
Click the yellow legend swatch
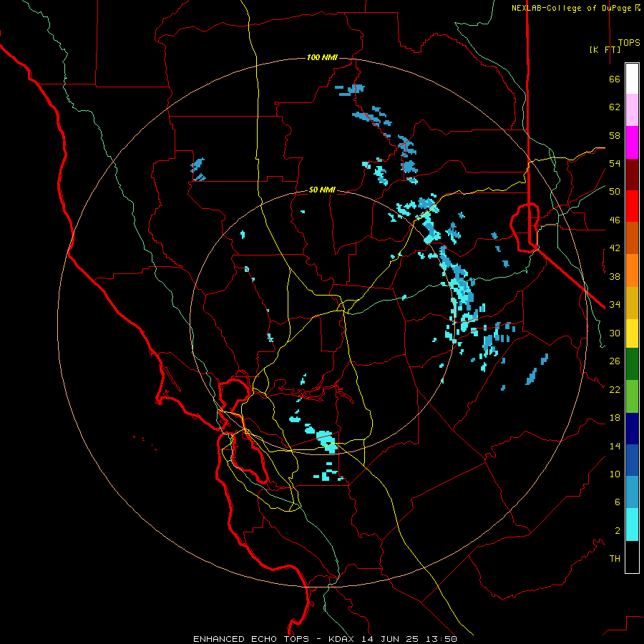[632, 333]
